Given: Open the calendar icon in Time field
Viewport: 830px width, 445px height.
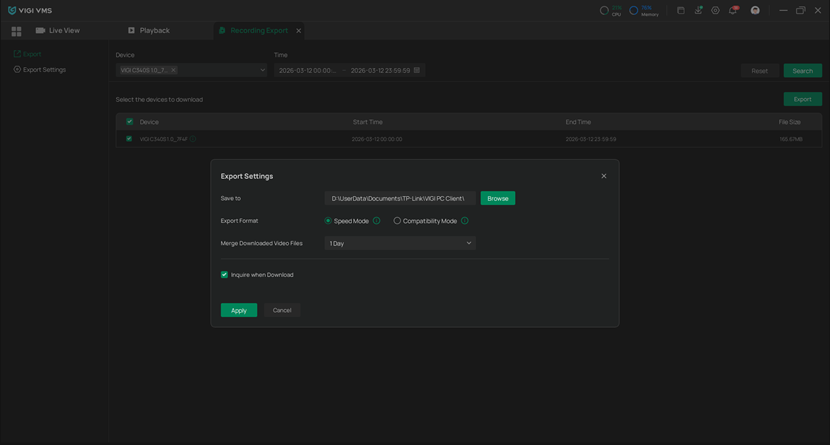Looking at the screenshot, I should click(417, 70).
